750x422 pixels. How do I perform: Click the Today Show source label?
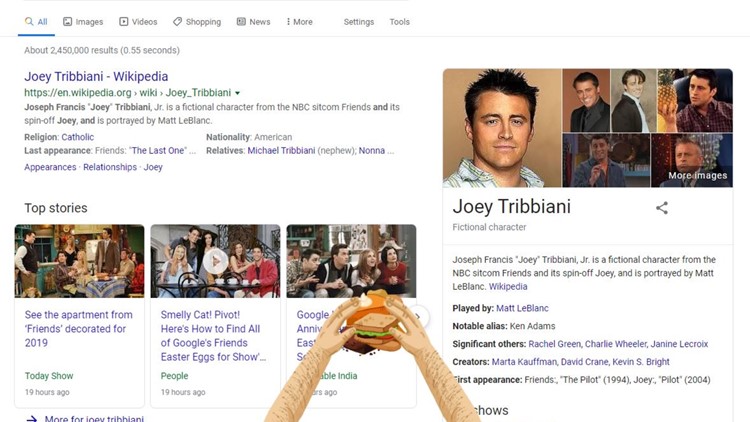tap(49, 376)
